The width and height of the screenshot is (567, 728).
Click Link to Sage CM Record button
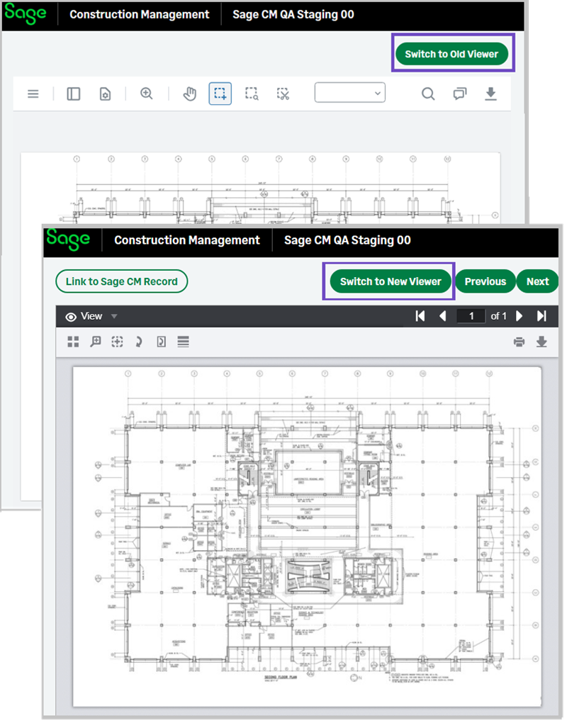pyautogui.click(x=122, y=281)
